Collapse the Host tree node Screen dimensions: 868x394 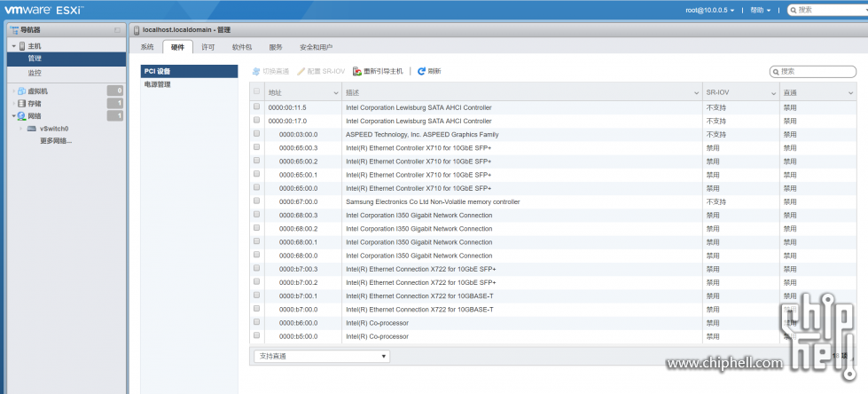point(14,46)
